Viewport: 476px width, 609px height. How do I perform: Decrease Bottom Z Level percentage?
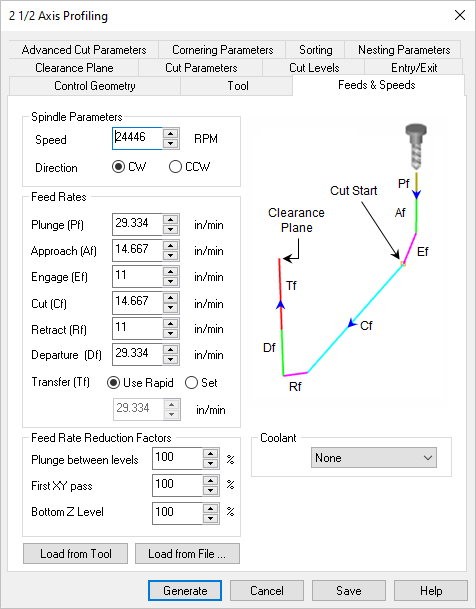[210, 519]
